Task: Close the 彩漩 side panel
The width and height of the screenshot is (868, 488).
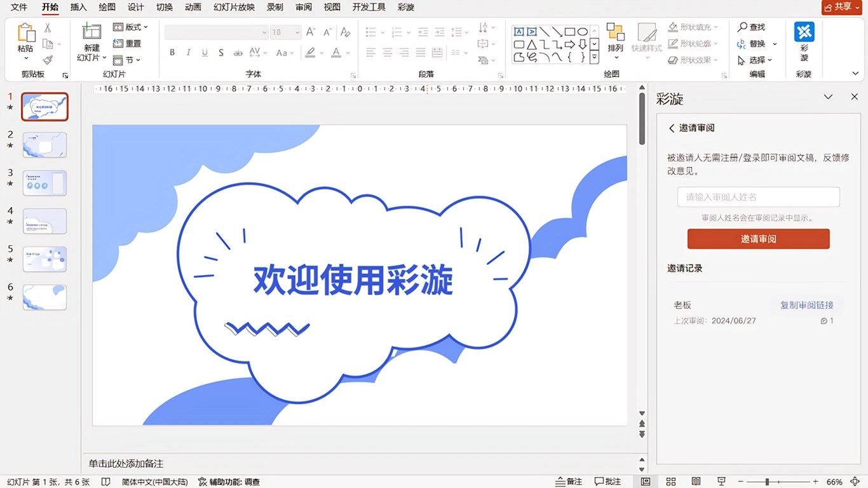Action: 854,97
